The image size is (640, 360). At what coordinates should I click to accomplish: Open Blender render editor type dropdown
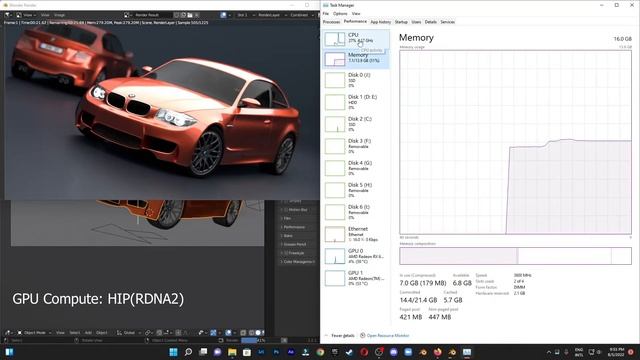tap(9, 15)
